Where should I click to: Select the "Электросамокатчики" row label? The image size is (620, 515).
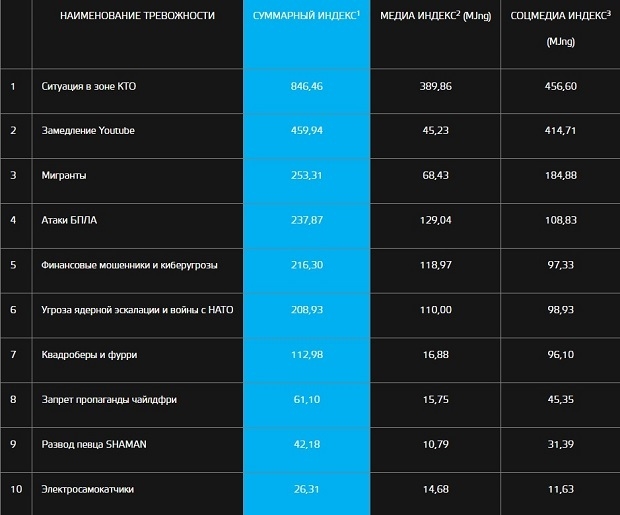coord(90,489)
